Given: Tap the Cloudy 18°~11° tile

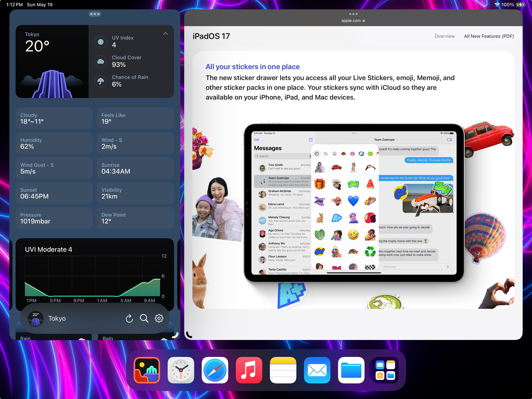Looking at the screenshot, I should (x=54, y=118).
